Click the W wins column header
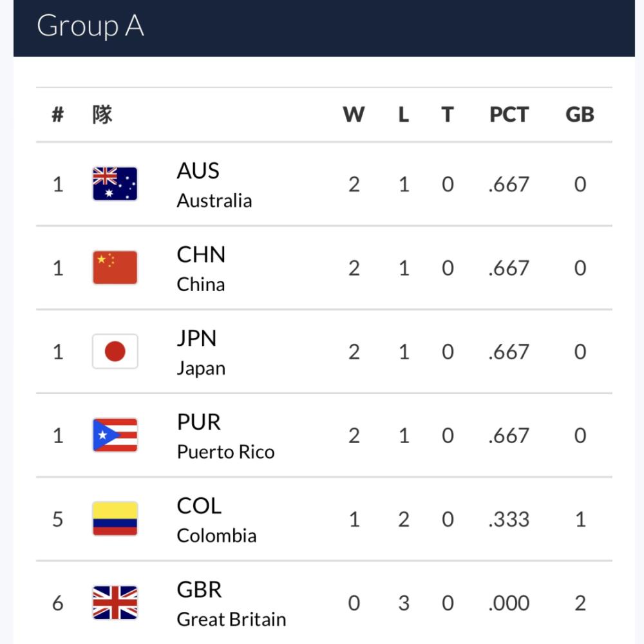Screen dimensions: 644x644 pyautogui.click(x=354, y=115)
